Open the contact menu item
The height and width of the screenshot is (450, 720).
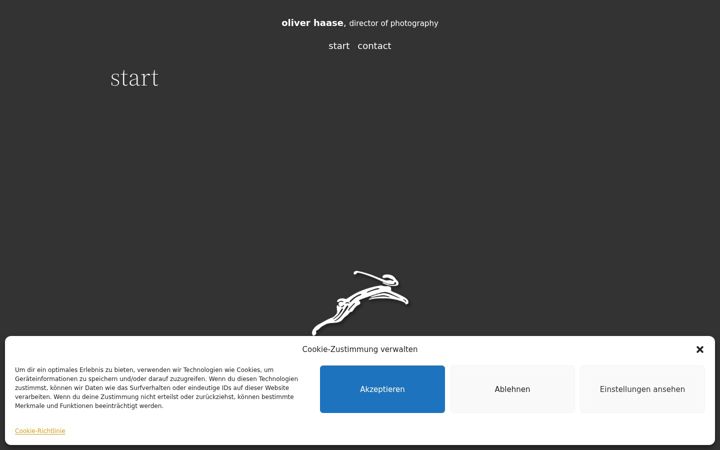(374, 46)
